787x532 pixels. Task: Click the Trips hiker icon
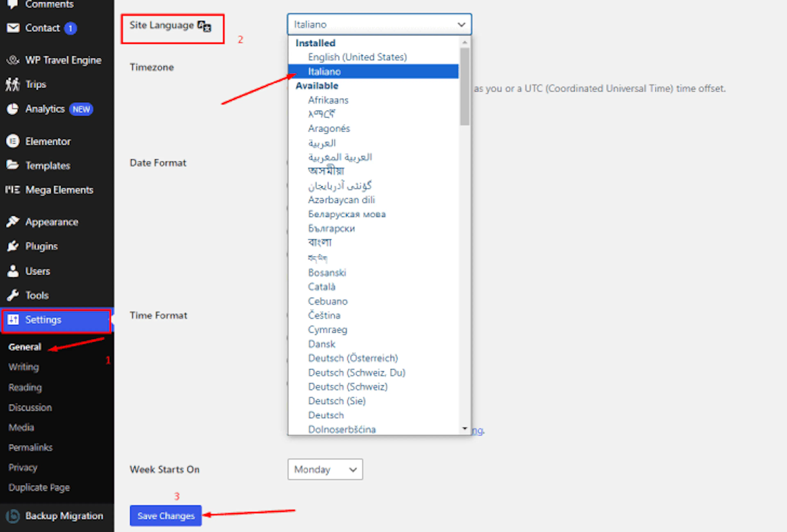pos(13,84)
